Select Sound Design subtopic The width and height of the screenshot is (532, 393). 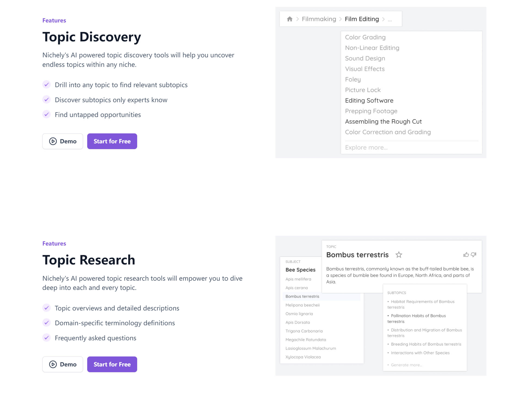coord(365,58)
